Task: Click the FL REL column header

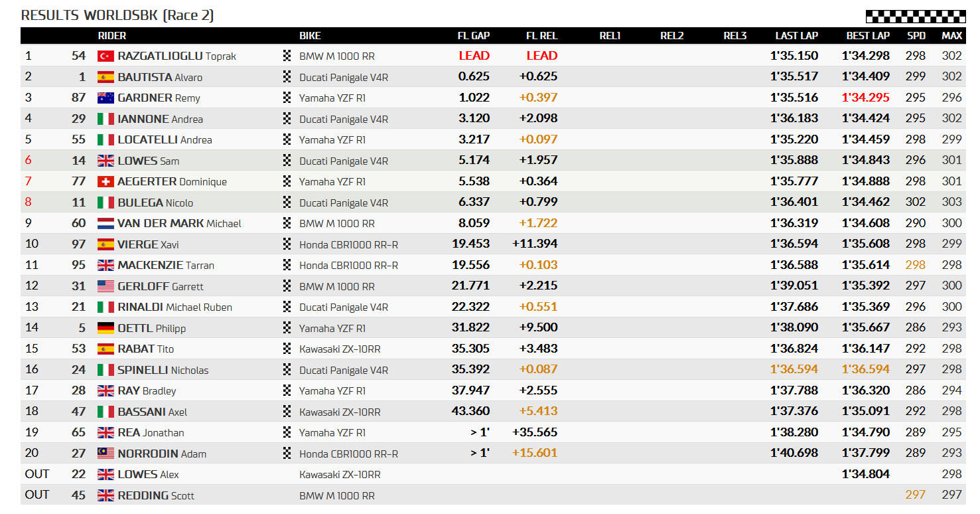Action: click(542, 36)
